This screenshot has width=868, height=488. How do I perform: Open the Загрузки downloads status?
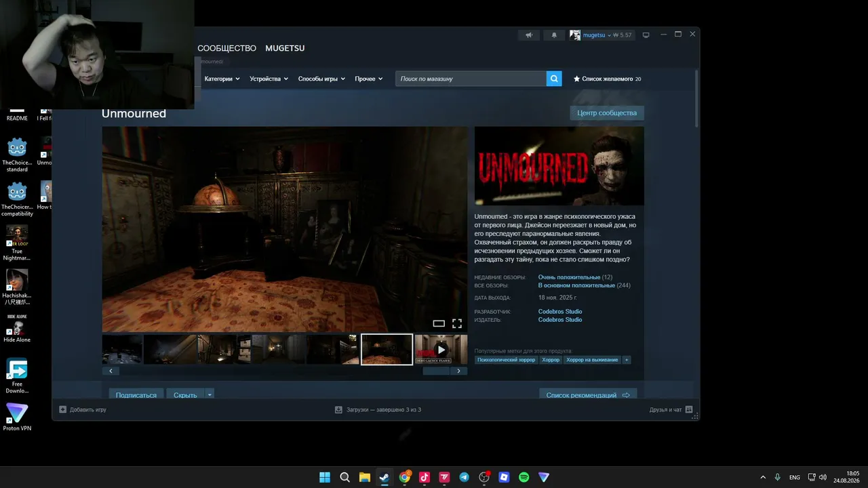click(x=378, y=409)
